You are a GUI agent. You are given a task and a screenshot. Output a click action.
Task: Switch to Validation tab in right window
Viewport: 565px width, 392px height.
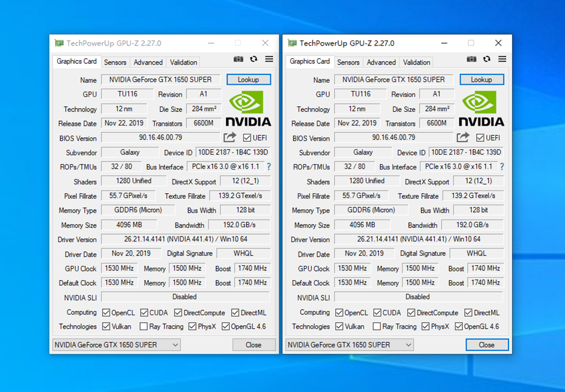tap(416, 62)
